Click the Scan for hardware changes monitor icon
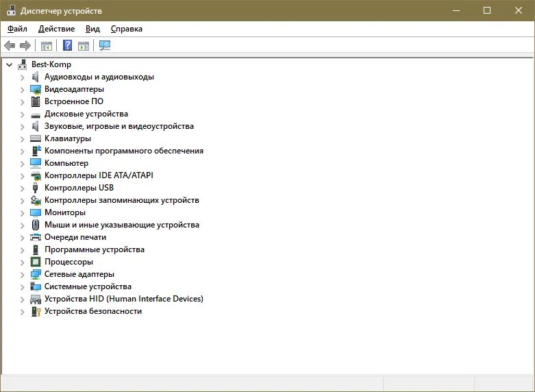The height and width of the screenshot is (392, 535). click(x=105, y=45)
